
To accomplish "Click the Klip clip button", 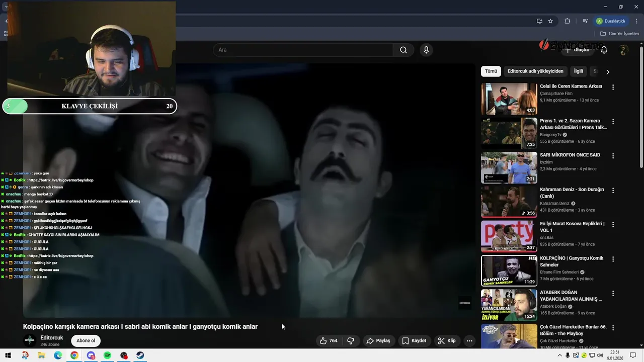I will [x=447, y=340].
